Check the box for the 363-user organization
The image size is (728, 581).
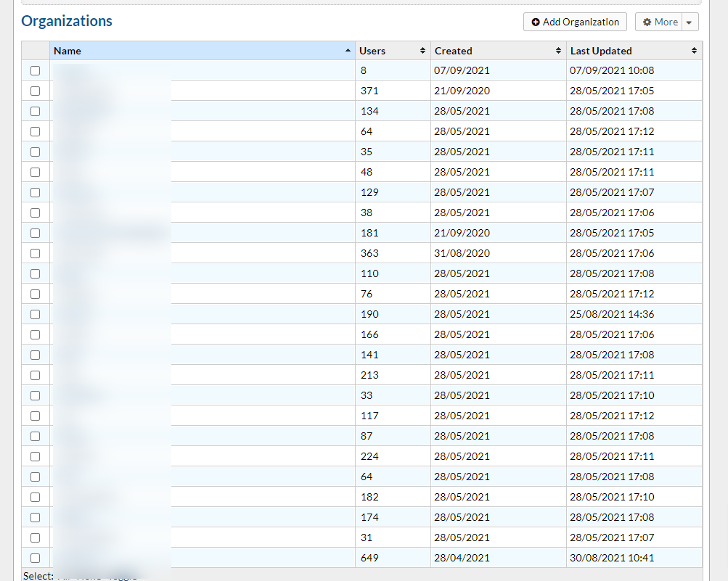coord(35,254)
